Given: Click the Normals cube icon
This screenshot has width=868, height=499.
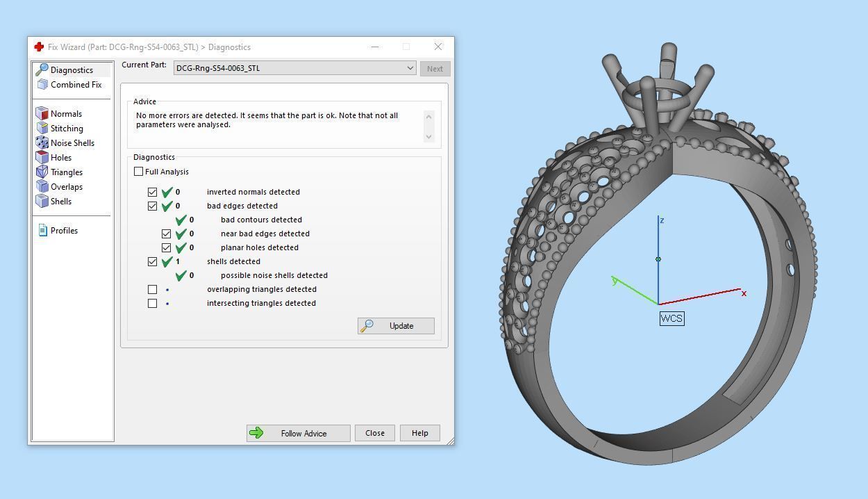Looking at the screenshot, I should tap(42, 113).
